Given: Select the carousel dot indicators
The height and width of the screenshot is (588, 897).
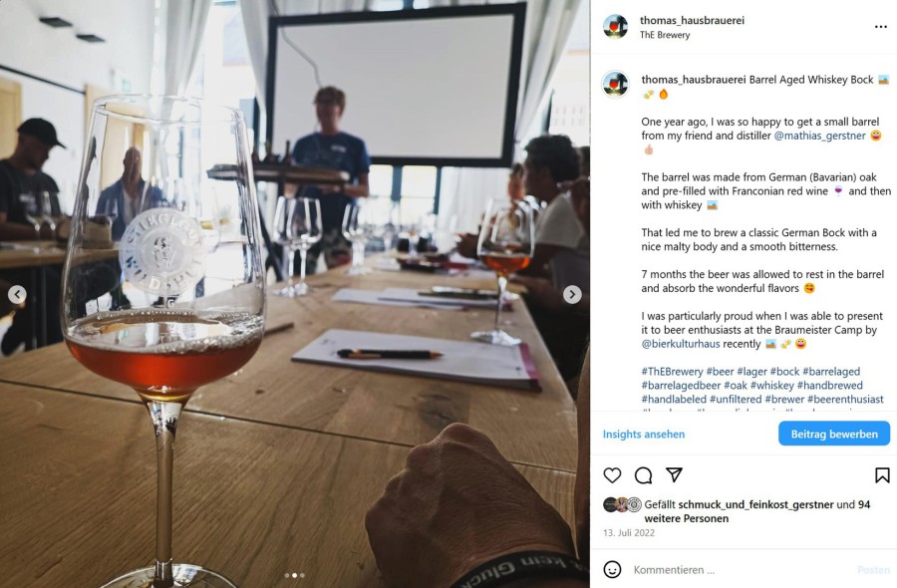Looking at the screenshot, I should pyautogui.click(x=295, y=575).
